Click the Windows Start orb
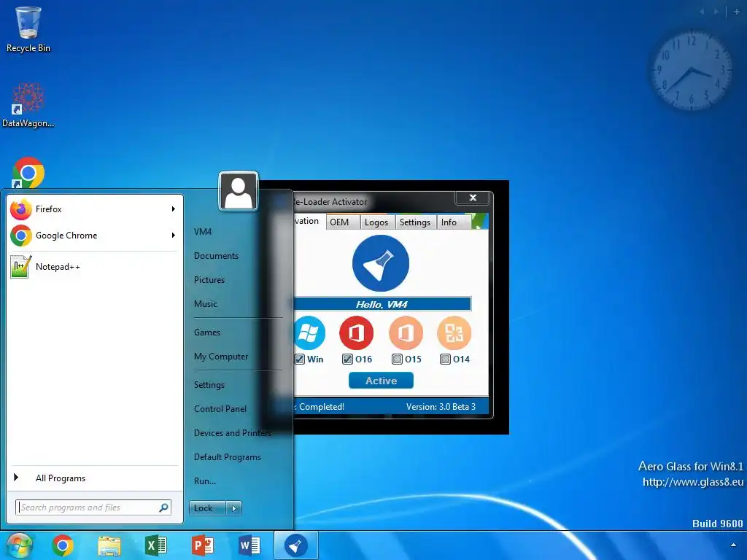747x560 pixels. pos(19,546)
